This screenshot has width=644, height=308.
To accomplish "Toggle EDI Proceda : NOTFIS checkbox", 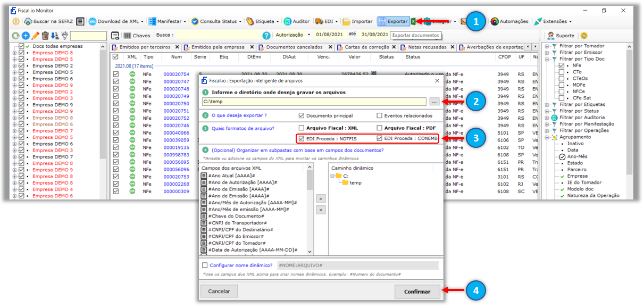I will (302, 138).
